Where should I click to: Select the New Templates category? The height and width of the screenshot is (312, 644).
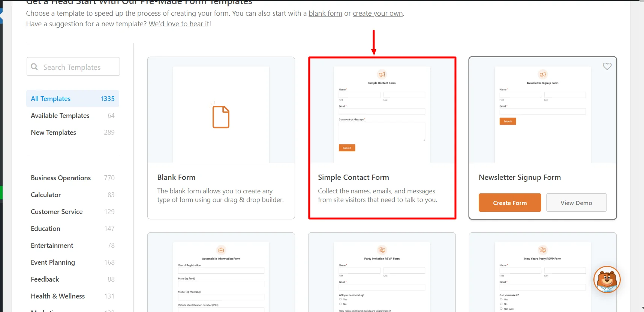point(73,132)
